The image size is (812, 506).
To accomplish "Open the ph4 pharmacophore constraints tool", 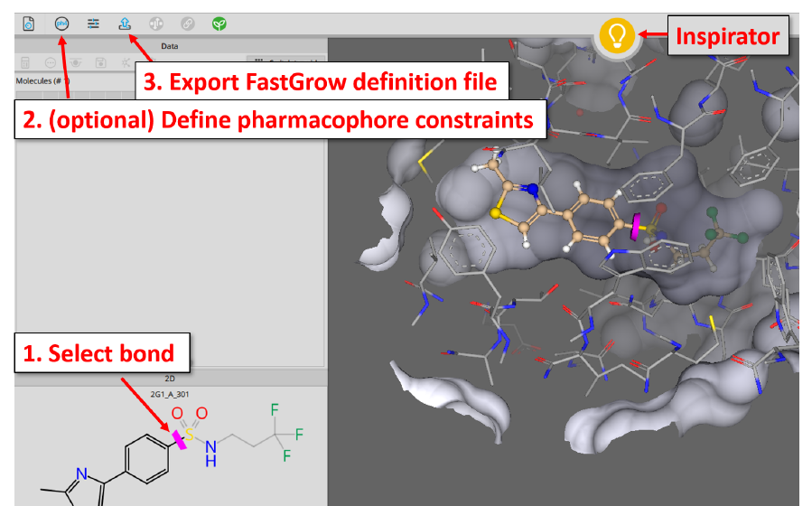I will click(x=61, y=23).
